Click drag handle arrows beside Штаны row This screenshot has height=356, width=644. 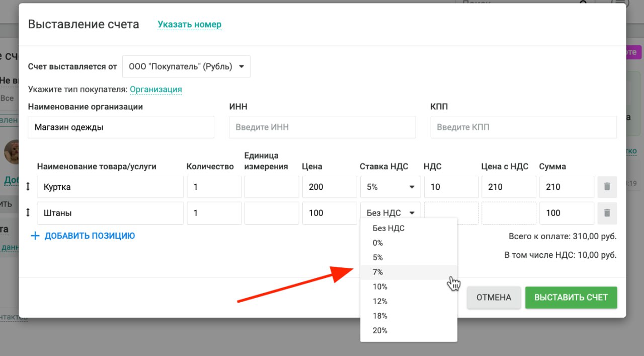tap(28, 213)
